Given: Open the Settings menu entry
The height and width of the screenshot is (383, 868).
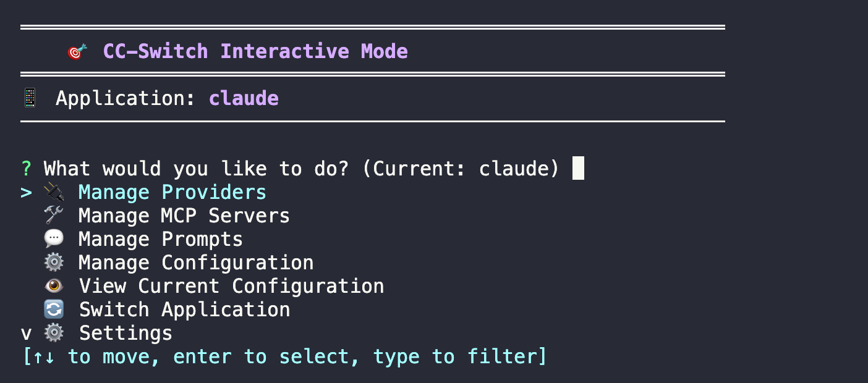Looking at the screenshot, I should click(126, 332).
